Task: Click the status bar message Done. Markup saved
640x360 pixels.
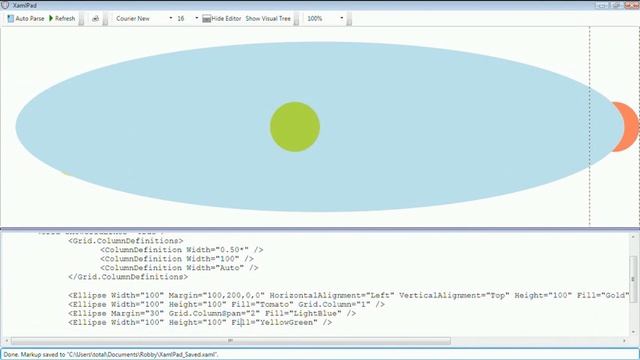Action: point(111,355)
